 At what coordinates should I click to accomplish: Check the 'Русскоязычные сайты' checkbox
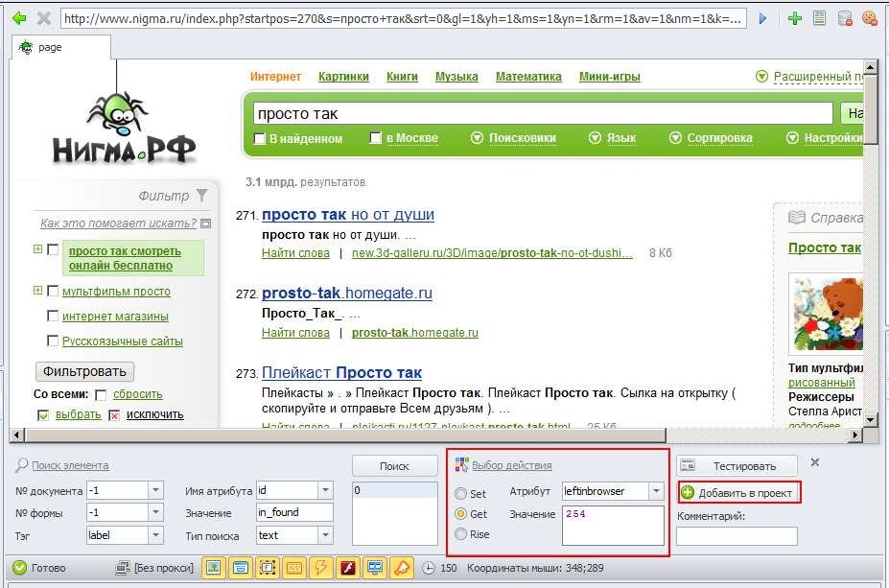[53, 341]
